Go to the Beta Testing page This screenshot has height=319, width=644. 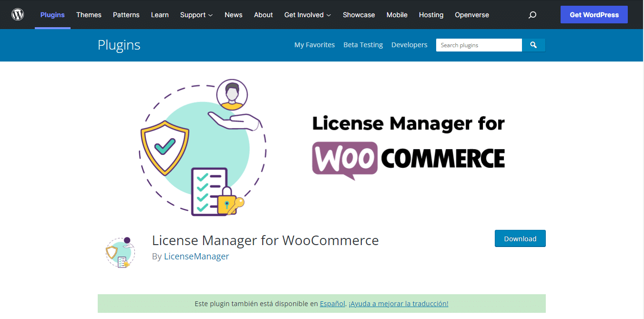point(363,44)
